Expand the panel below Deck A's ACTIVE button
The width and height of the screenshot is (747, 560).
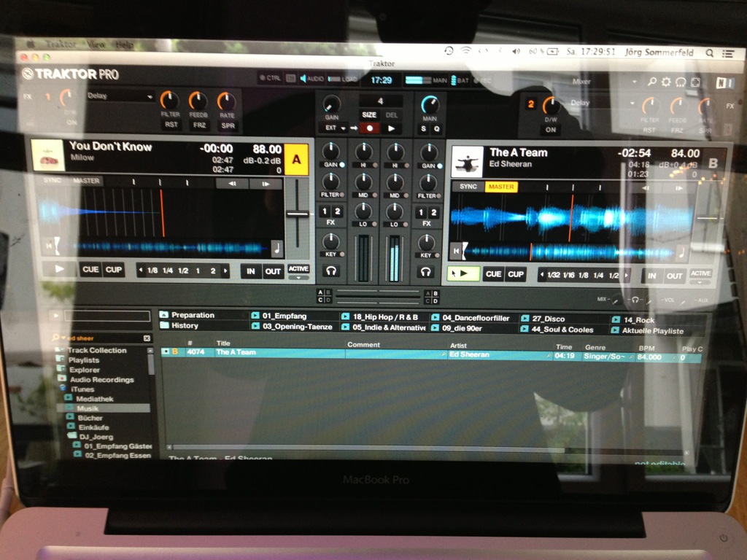click(298, 278)
